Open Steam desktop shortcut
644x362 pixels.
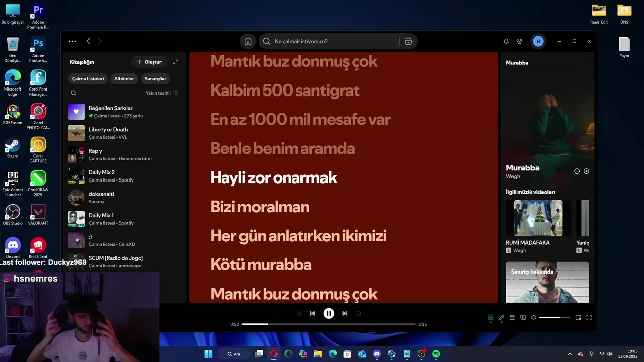pos(13,148)
